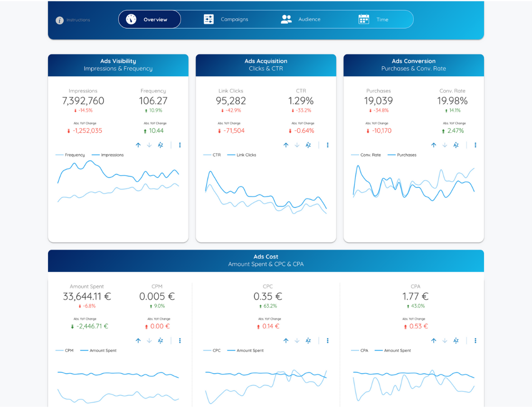Viewport: 532px width, 408px height.
Task: Open more options for Ads Acquisition chart
Action: tap(328, 145)
